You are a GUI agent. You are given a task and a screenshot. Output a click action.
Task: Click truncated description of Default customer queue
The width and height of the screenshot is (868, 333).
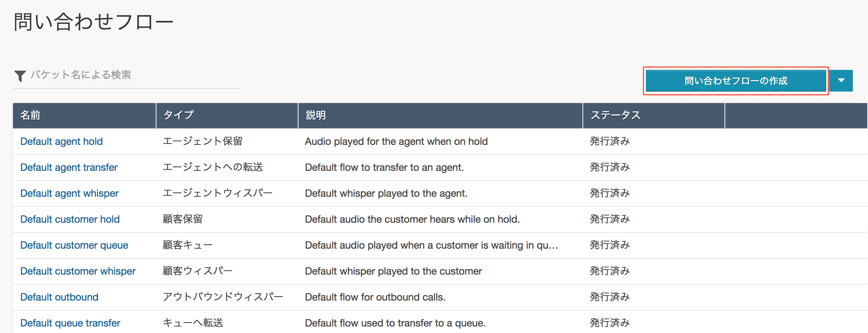[431, 245]
